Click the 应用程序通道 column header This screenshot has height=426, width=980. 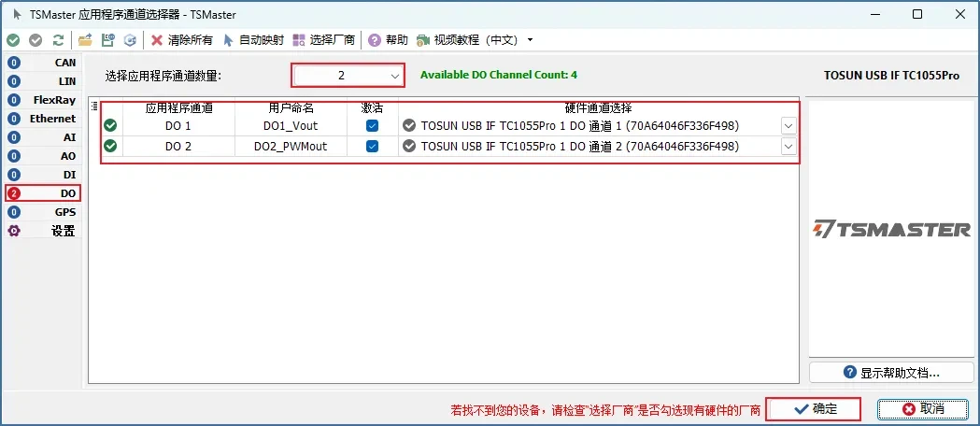click(x=178, y=108)
